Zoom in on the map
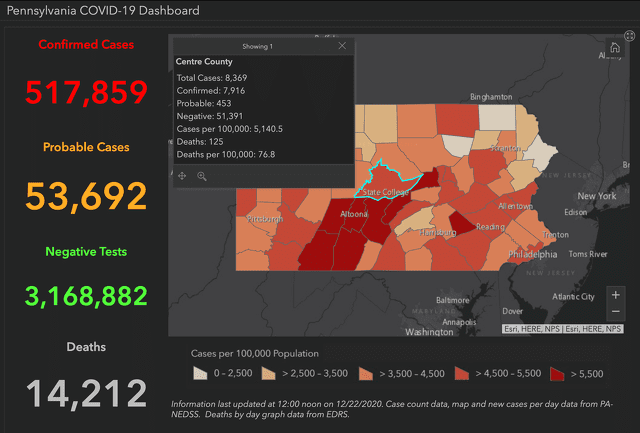This screenshot has width=640, height=433. coord(615,295)
